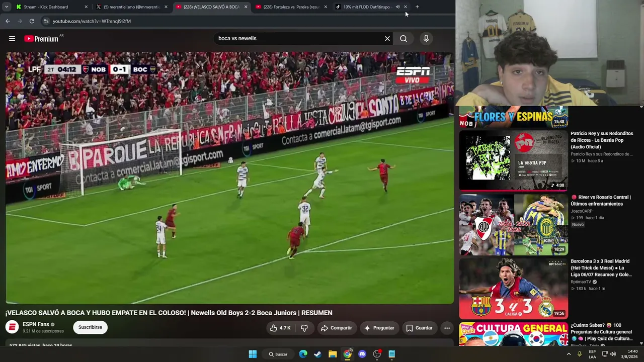Screen dimensions: 644x362
Task: Open the YouTube hamburger guide menu
Action: [12, 39]
